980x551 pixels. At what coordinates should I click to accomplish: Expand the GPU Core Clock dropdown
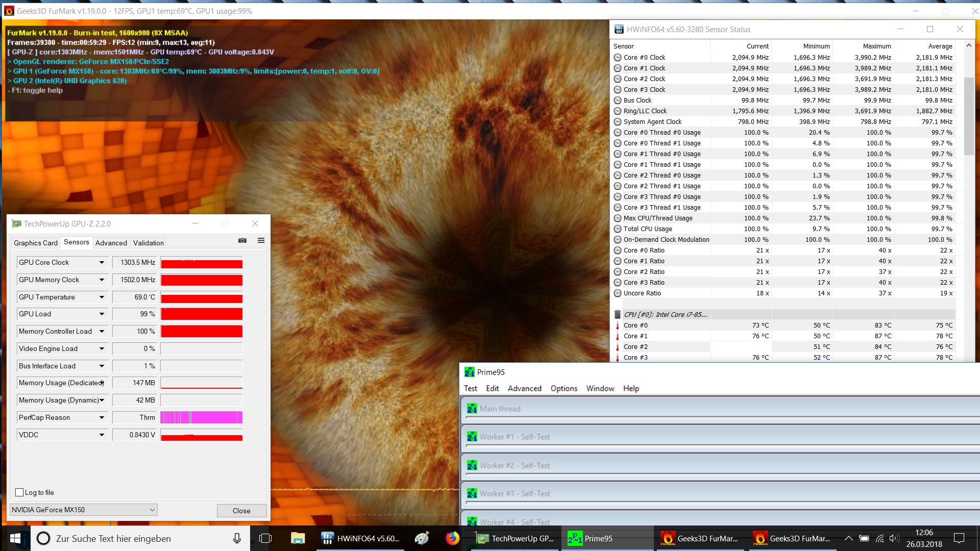(x=102, y=262)
